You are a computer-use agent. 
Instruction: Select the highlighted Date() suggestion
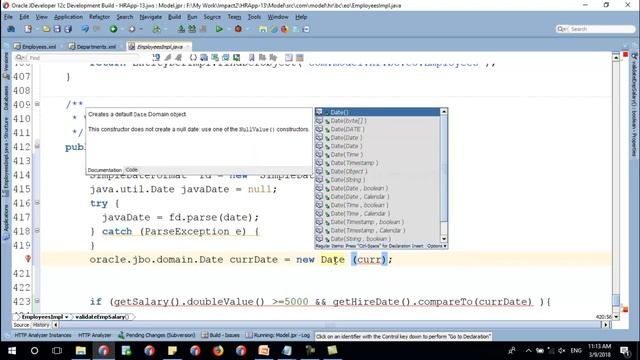click(x=378, y=112)
